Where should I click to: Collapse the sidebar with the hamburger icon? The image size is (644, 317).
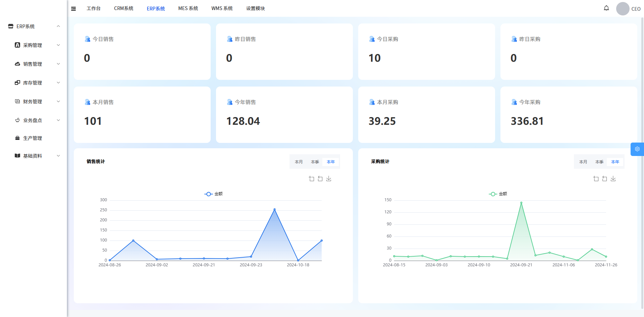73,9
